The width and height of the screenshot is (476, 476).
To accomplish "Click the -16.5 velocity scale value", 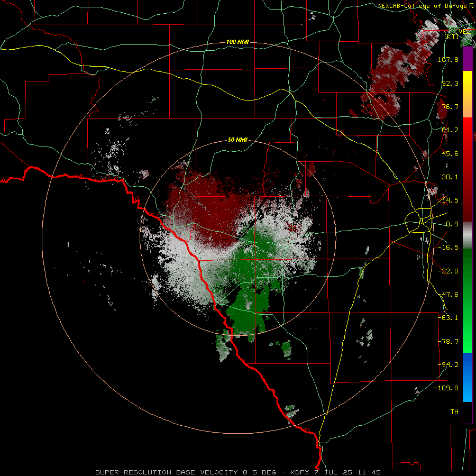I will [448, 248].
